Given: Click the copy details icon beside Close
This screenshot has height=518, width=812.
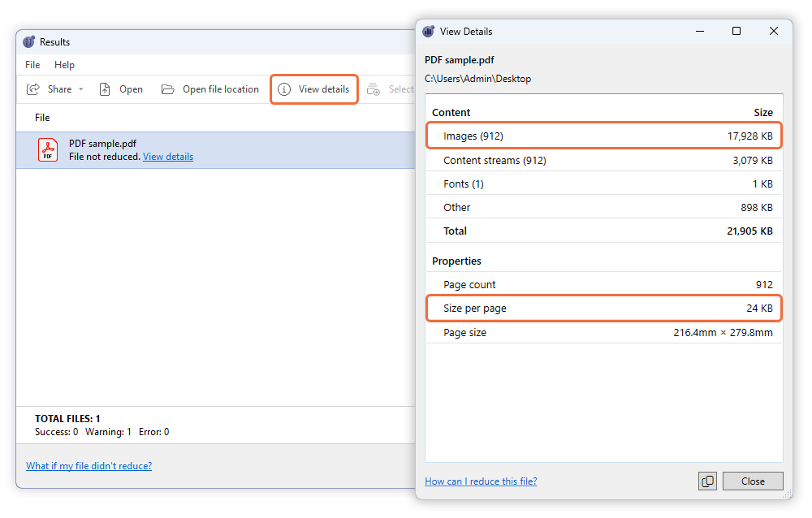Looking at the screenshot, I should 707,481.
